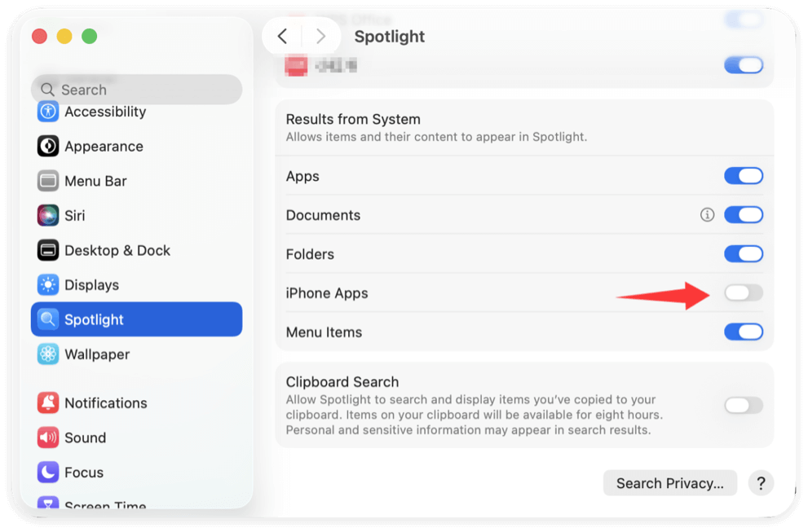Viewport: 808px width, 532px height.
Task: Click the forward navigation arrow
Action: (320, 36)
